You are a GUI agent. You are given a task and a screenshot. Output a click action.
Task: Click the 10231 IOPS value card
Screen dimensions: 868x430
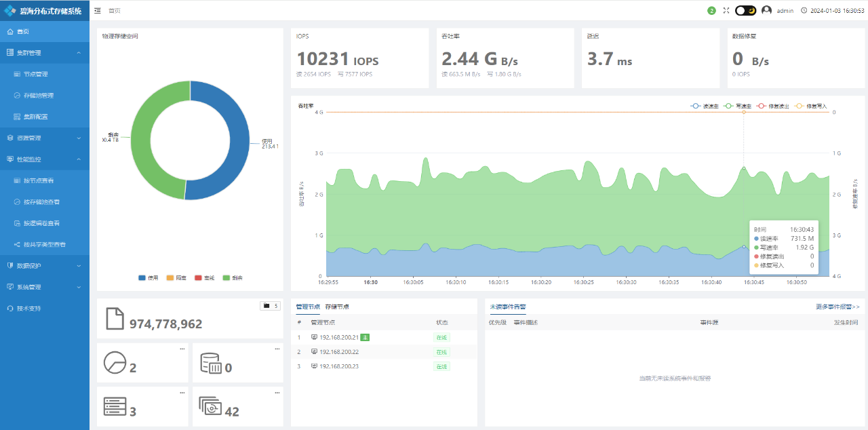tap(360, 58)
